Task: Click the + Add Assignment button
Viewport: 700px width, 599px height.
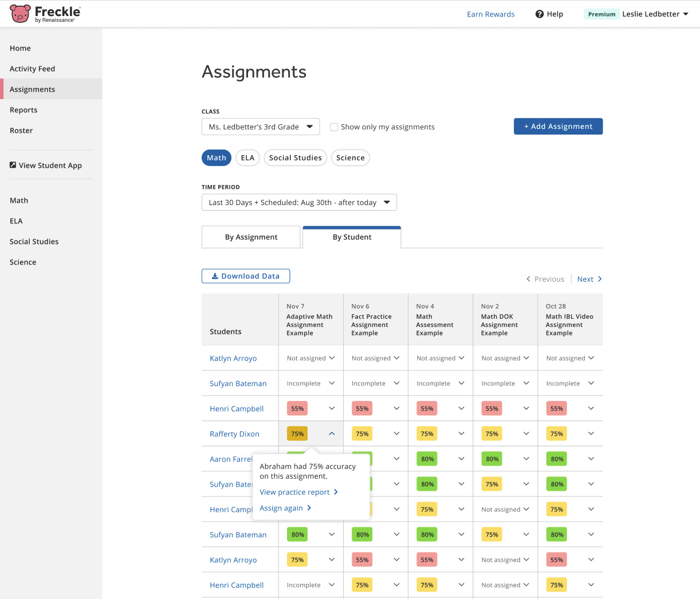Action: pos(558,126)
